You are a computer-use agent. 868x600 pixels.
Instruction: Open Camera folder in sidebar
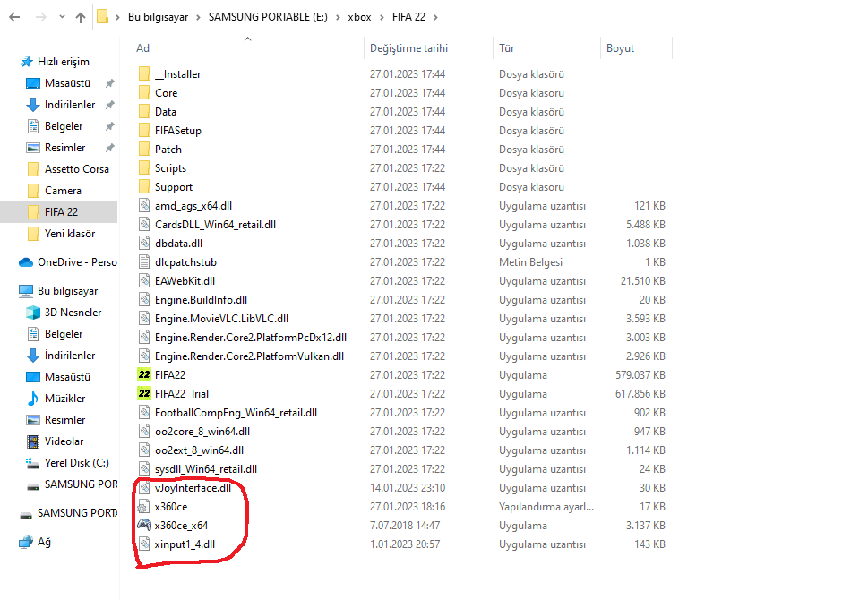point(63,191)
